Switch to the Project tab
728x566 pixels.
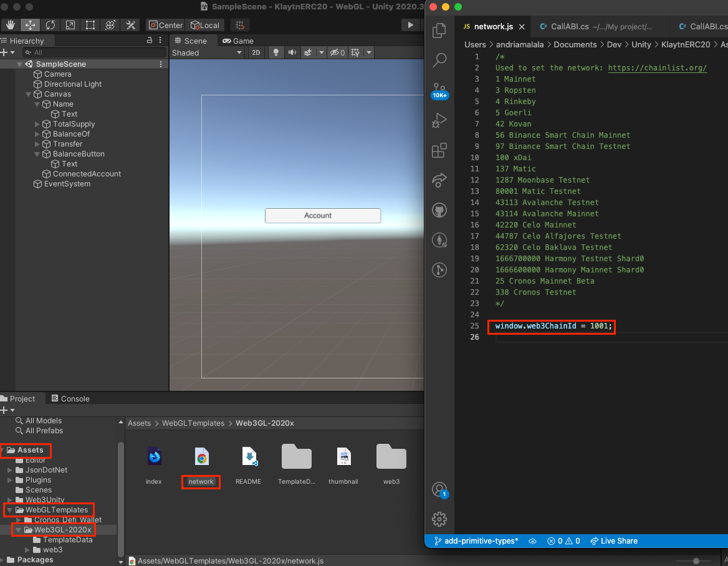click(x=18, y=398)
